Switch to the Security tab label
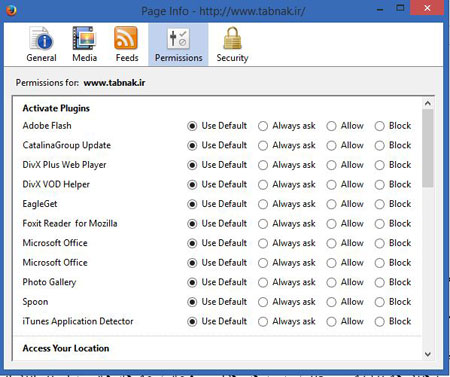This screenshot has width=450, height=377. pos(232,58)
